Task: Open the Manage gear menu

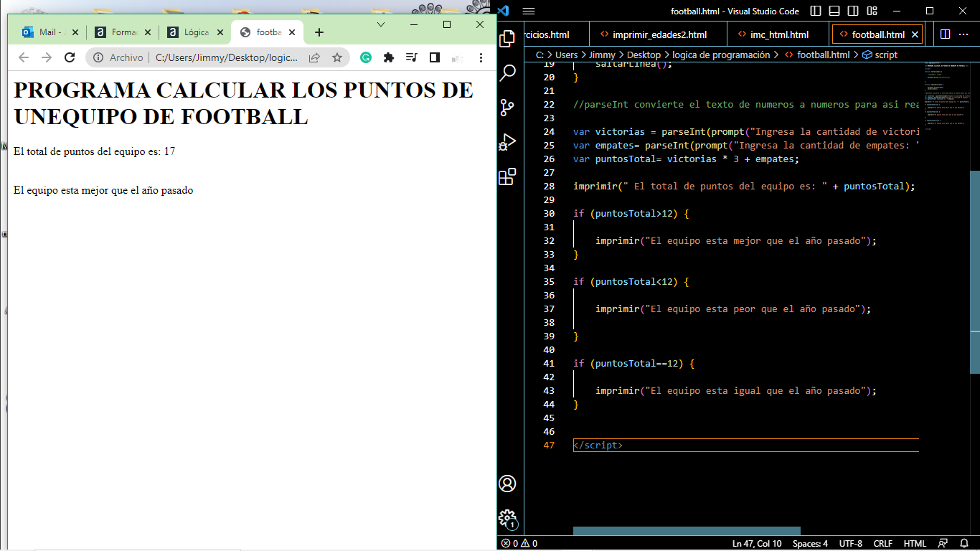Action: 507,518
